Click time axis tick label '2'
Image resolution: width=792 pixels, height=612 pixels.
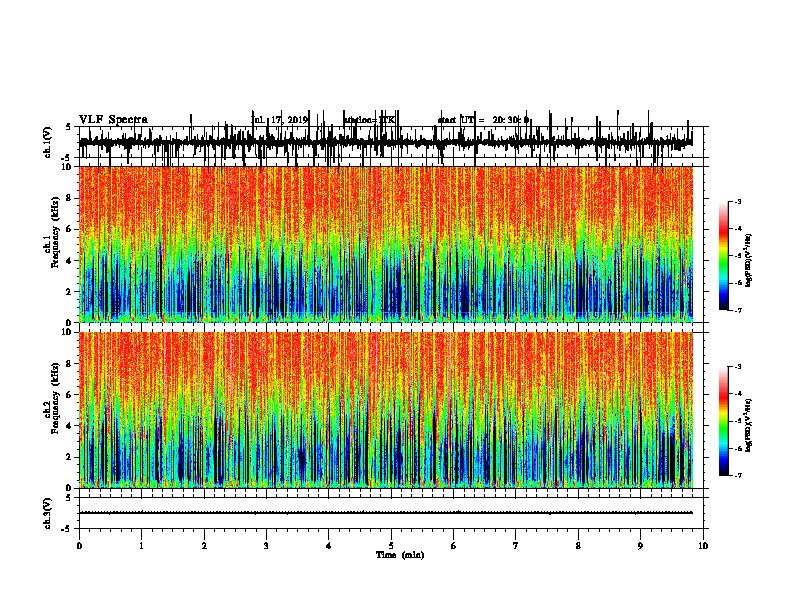204,545
